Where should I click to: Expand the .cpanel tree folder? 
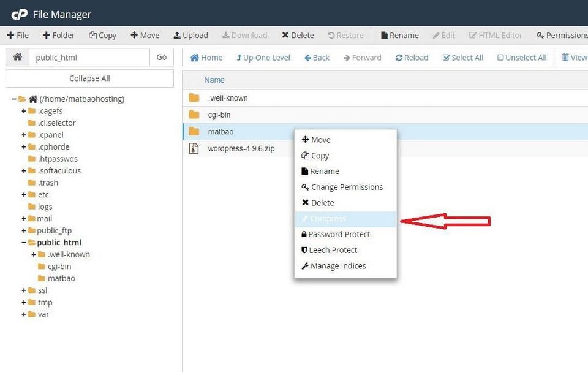coord(24,135)
